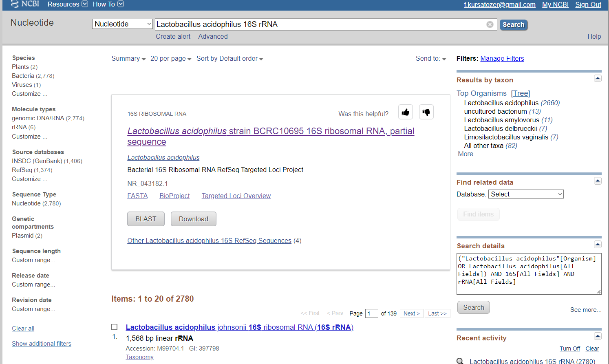Viewport: 609px width, 364px height.
Task: Open Advanced search
Action: point(213,36)
